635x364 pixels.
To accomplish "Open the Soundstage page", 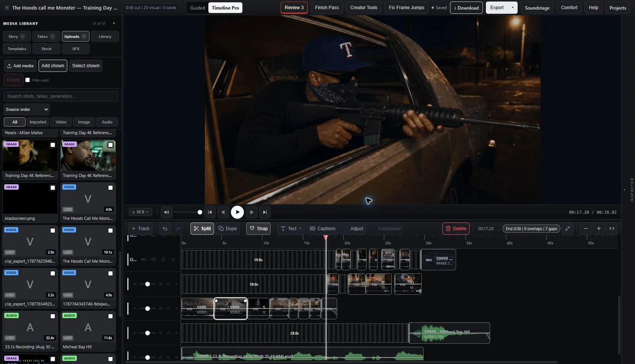I will click(537, 8).
